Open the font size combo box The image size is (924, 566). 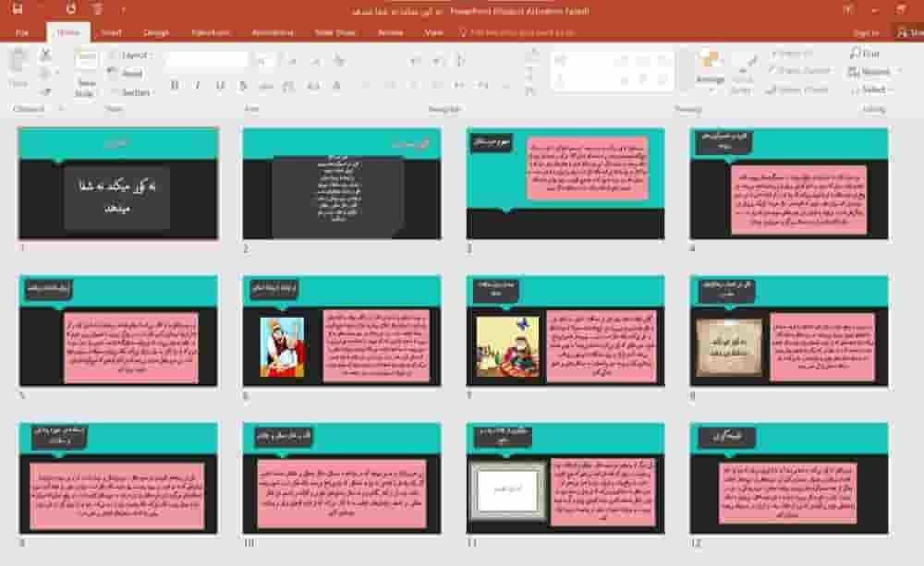[264, 60]
